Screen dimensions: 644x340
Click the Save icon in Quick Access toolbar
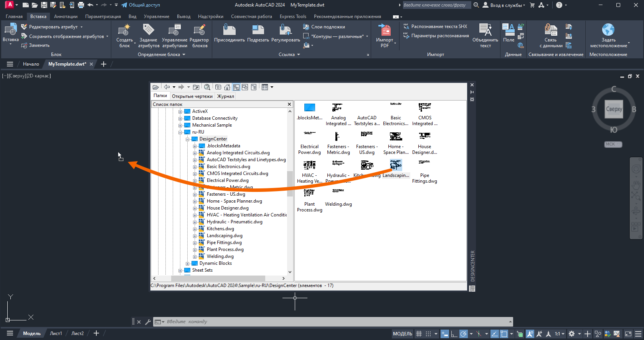tap(44, 5)
